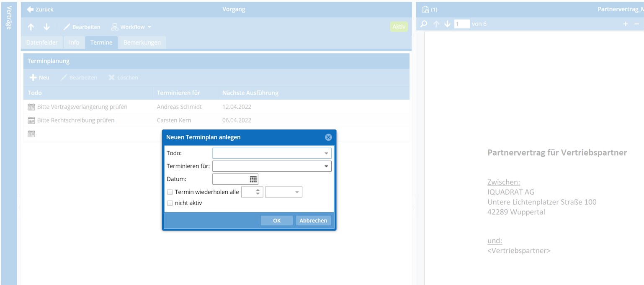This screenshot has width=644, height=285.
Task: Close the Neuen Terminplan anlegen dialog
Action: tap(328, 137)
